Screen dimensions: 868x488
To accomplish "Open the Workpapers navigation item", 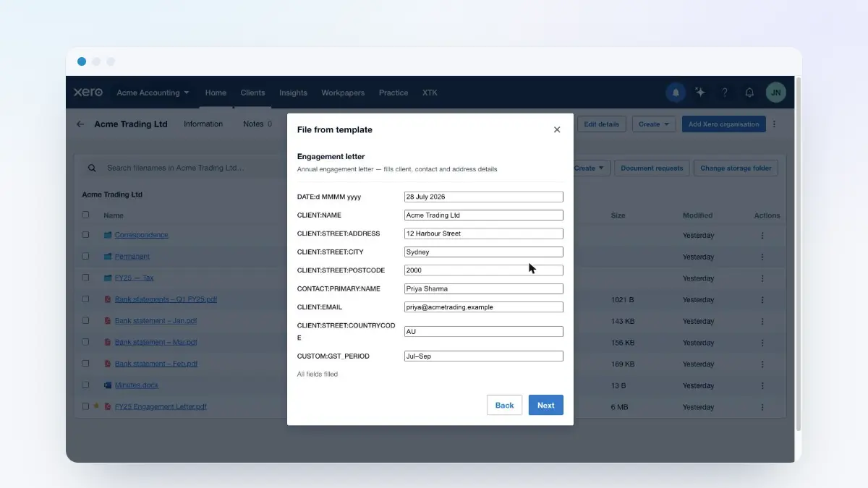I will 343,93.
